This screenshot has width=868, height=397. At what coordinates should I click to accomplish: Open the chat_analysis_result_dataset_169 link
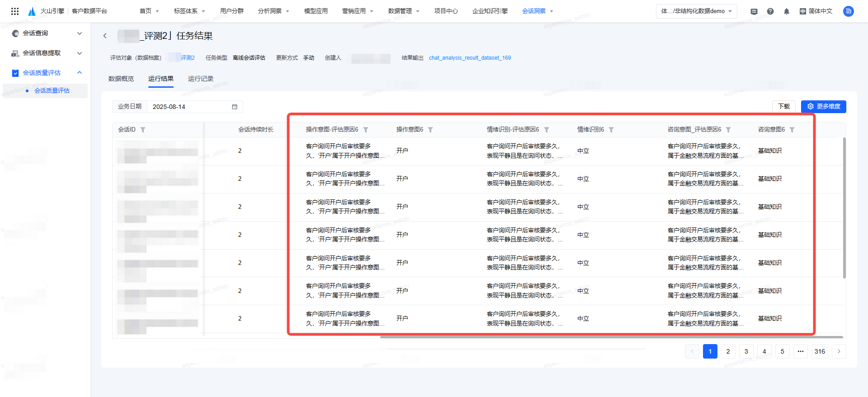point(470,58)
